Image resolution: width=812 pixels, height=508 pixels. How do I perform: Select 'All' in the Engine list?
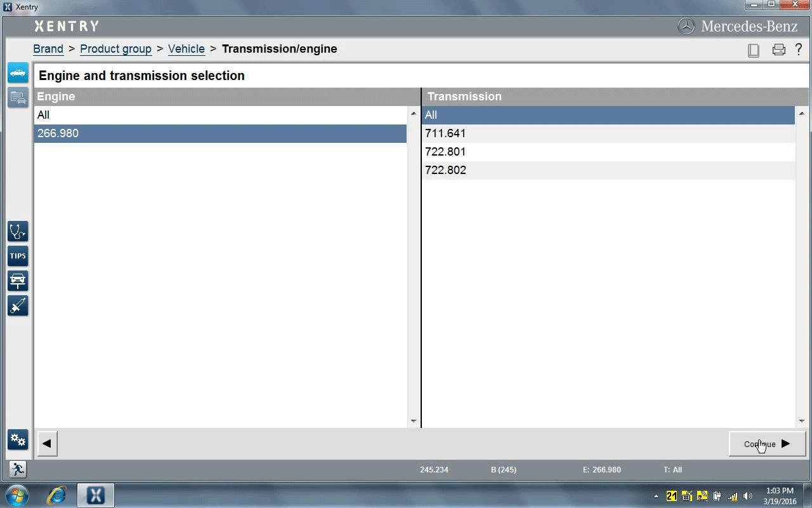219,115
